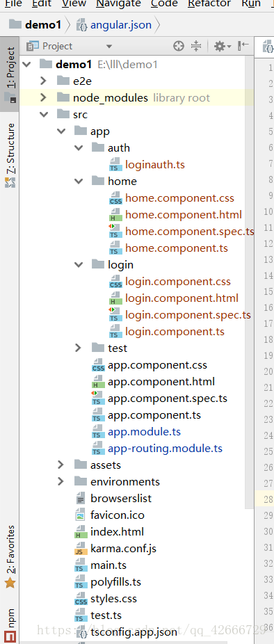Click the demo1 breadcrumb folder icon
This screenshot has height=644, width=274.
click(15, 24)
